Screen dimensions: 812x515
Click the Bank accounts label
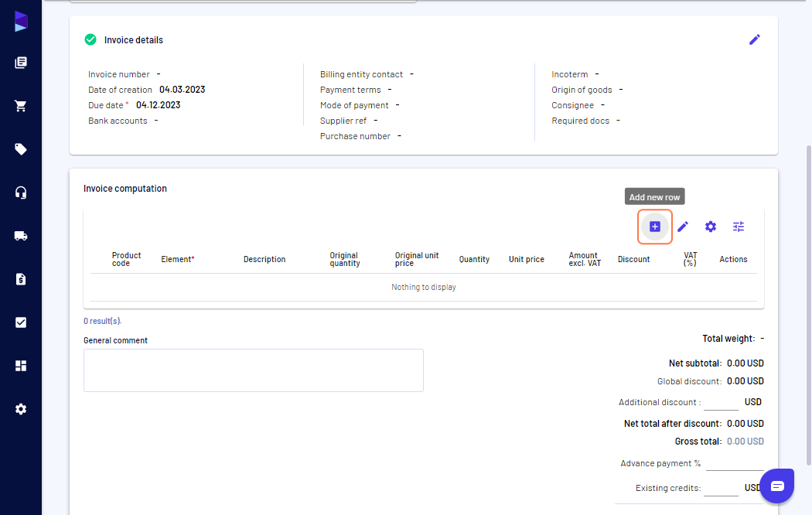[x=118, y=121]
